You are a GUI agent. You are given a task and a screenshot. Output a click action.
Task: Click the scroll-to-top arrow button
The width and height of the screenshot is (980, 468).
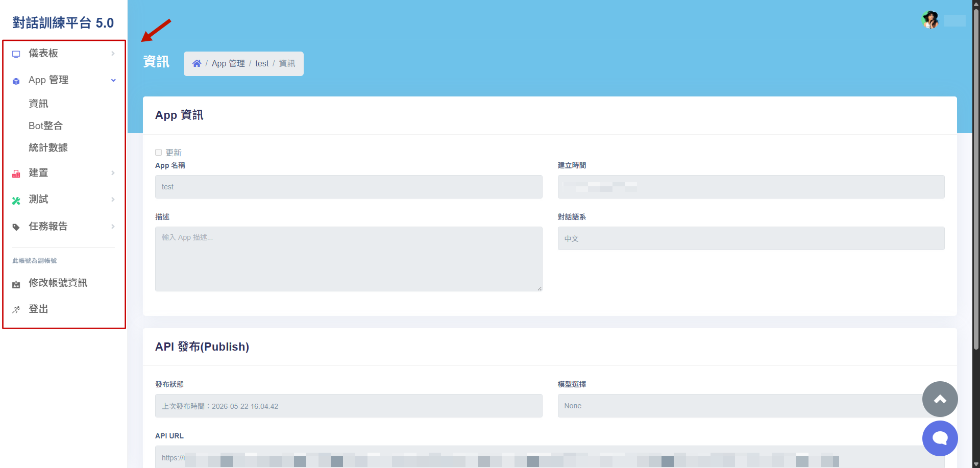pyautogui.click(x=940, y=399)
